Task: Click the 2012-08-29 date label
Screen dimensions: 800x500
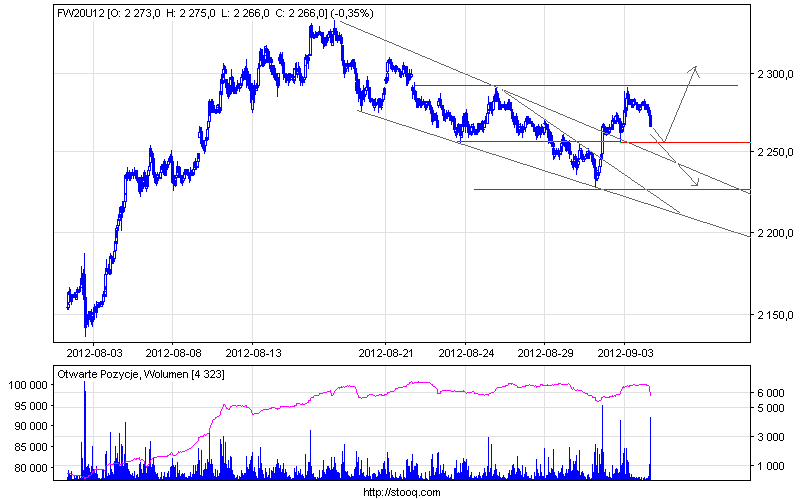Action: (545, 353)
